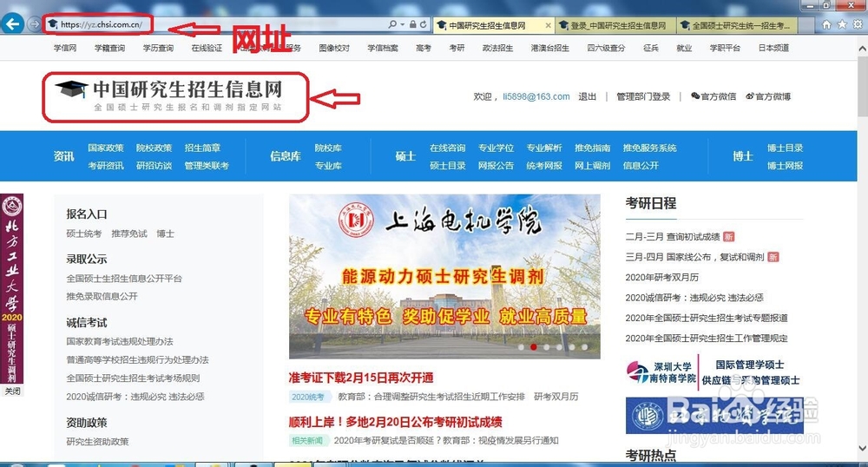Open 专业库 in the blue menu

click(328, 166)
